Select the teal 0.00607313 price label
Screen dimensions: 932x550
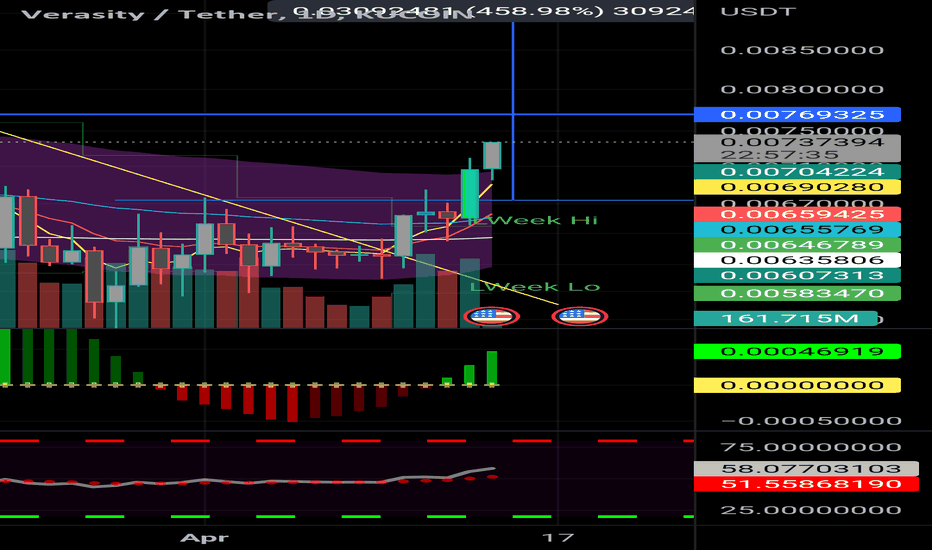(x=797, y=275)
